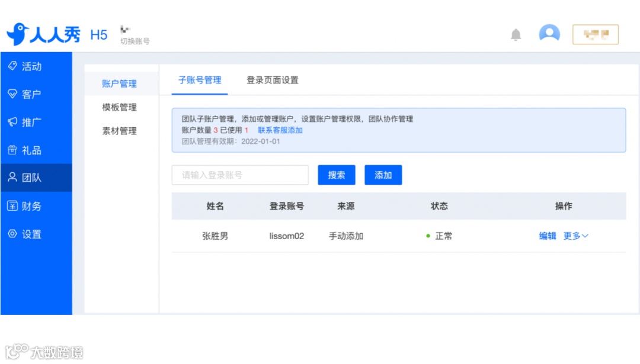Go to the 礼品 section
This screenshot has width=640, height=364.
coord(36,150)
